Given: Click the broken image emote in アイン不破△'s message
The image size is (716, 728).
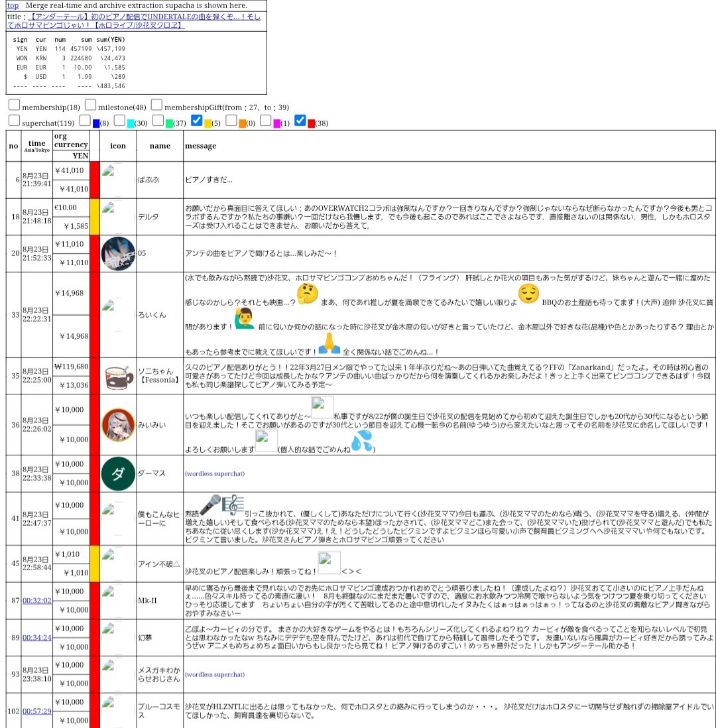Looking at the screenshot, I should click(x=329, y=563).
